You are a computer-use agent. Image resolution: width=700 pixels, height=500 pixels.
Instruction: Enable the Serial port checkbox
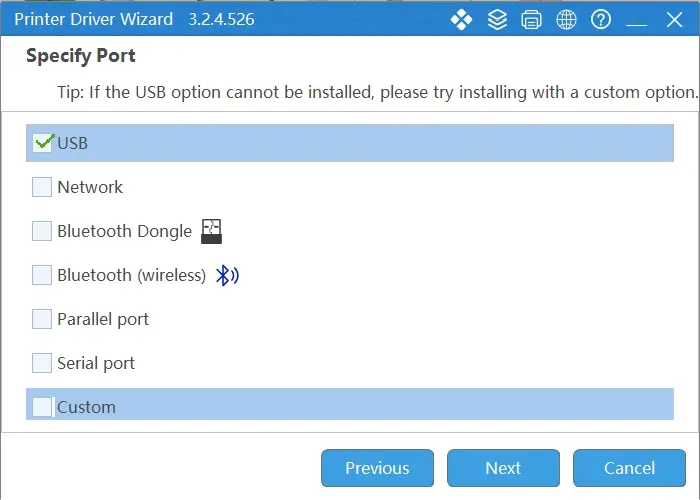(x=42, y=363)
